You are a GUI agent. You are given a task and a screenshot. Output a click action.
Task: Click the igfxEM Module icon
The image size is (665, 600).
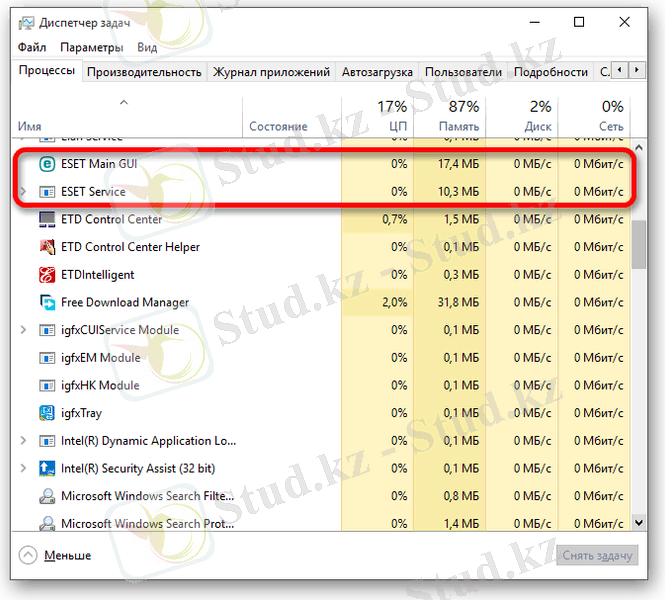pos(47,358)
